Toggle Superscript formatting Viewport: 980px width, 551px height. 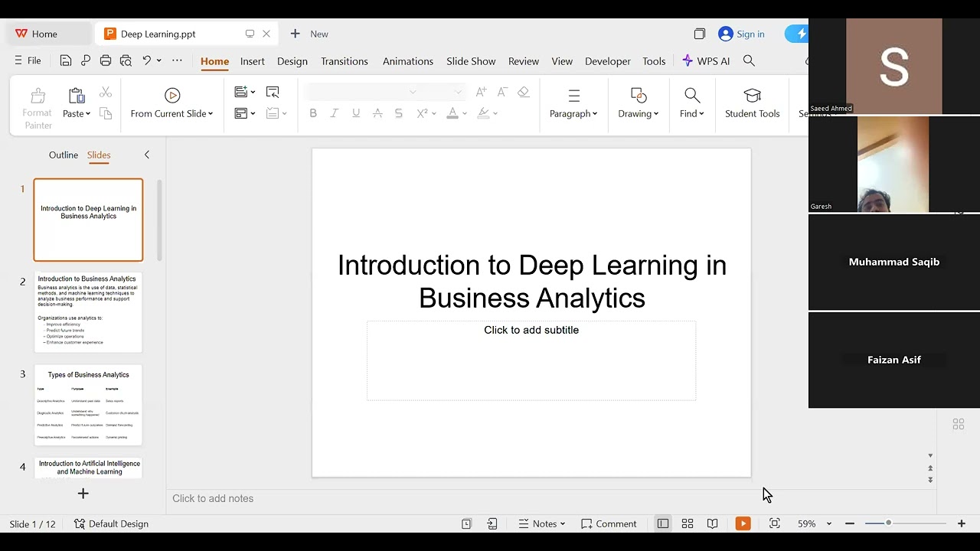tap(422, 113)
